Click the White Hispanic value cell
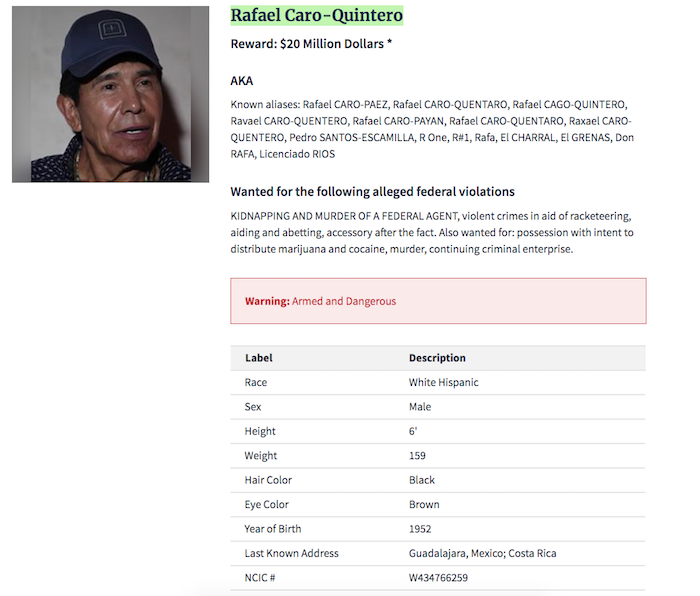 click(443, 383)
